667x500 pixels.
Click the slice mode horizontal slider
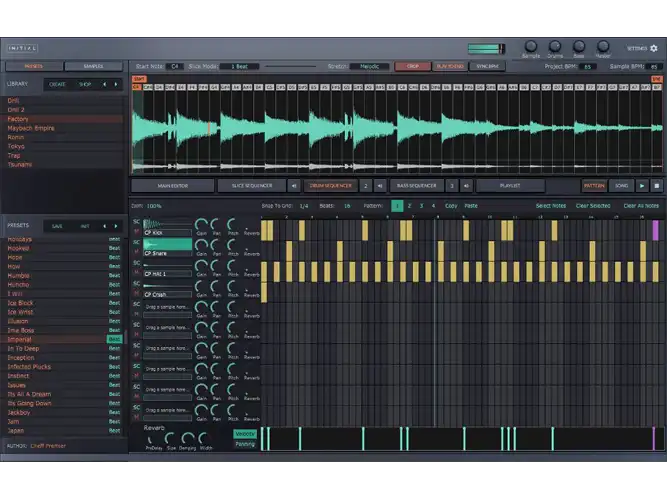(291, 66)
